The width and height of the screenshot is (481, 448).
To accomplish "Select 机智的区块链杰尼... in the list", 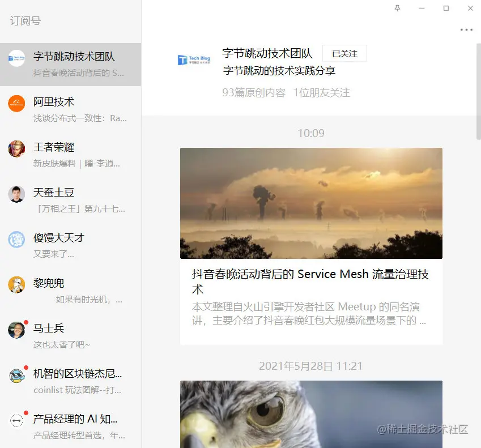I will [x=71, y=381].
